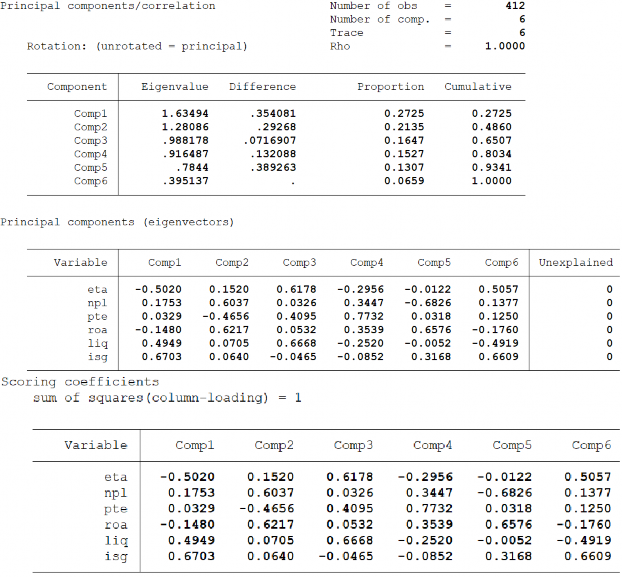Click the Proportion column header

pyautogui.click(x=390, y=87)
